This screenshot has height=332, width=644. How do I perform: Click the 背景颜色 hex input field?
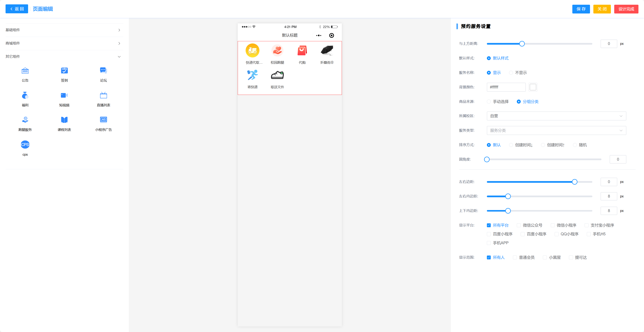pyautogui.click(x=506, y=87)
